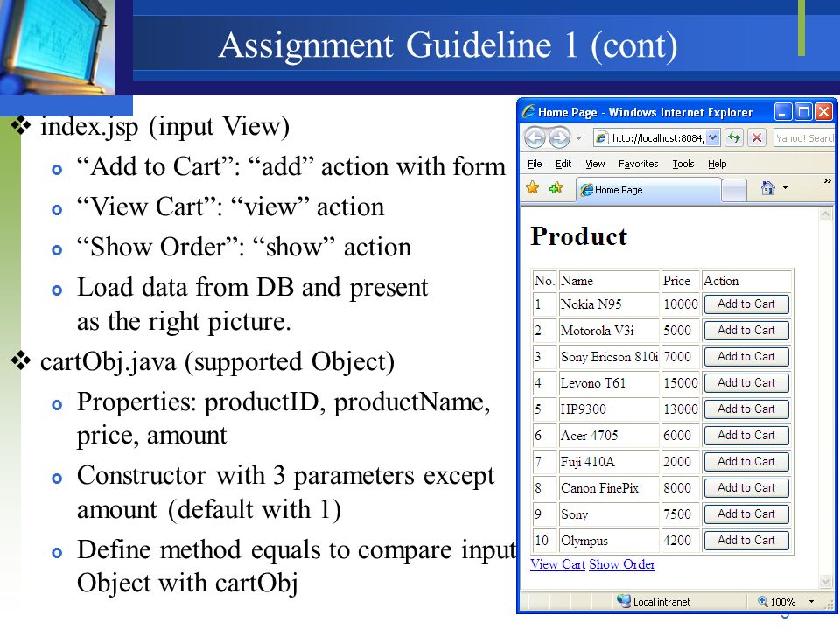Click the Internet Explorer logo in title bar
This screenshot has height=630, width=840.
click(x=528, y=111)
